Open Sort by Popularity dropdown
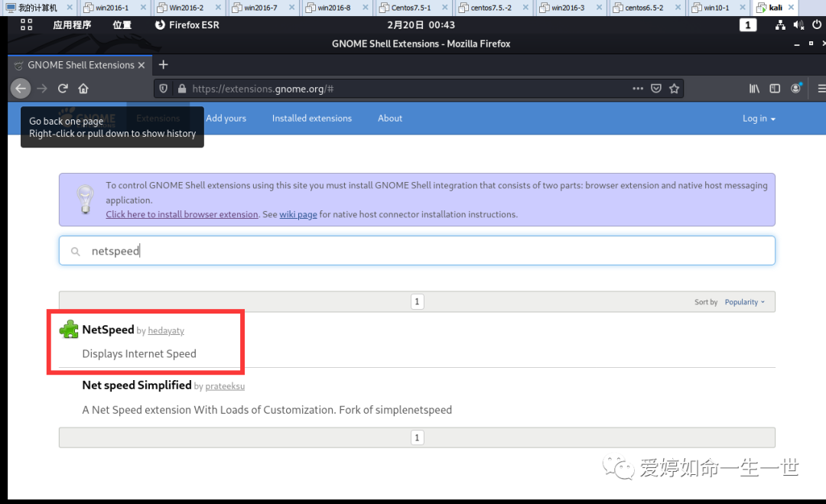826x504 pixels. [744, 302]
